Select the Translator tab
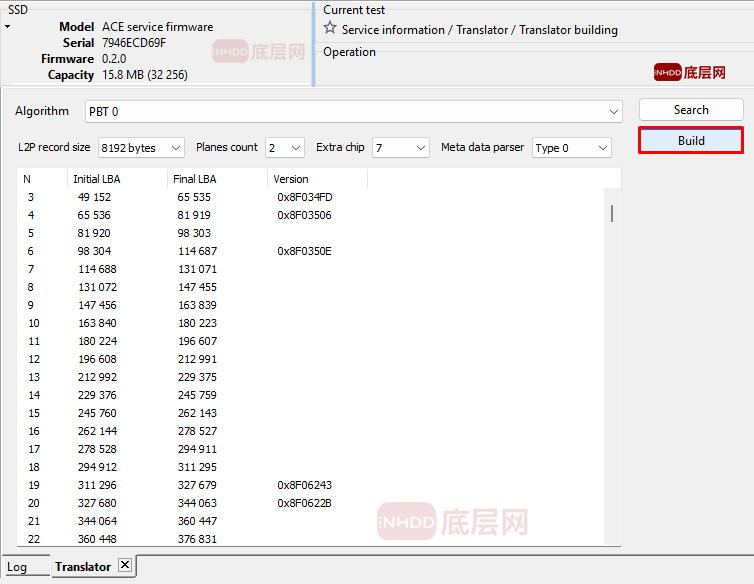The height and width of the screenshot is (584, 754). (82, 567)
